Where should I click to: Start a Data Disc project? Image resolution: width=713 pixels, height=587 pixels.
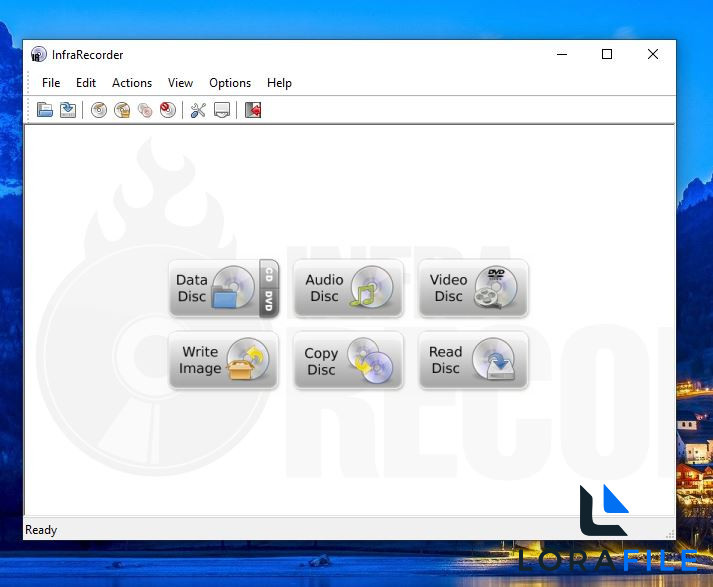point(214,288)
